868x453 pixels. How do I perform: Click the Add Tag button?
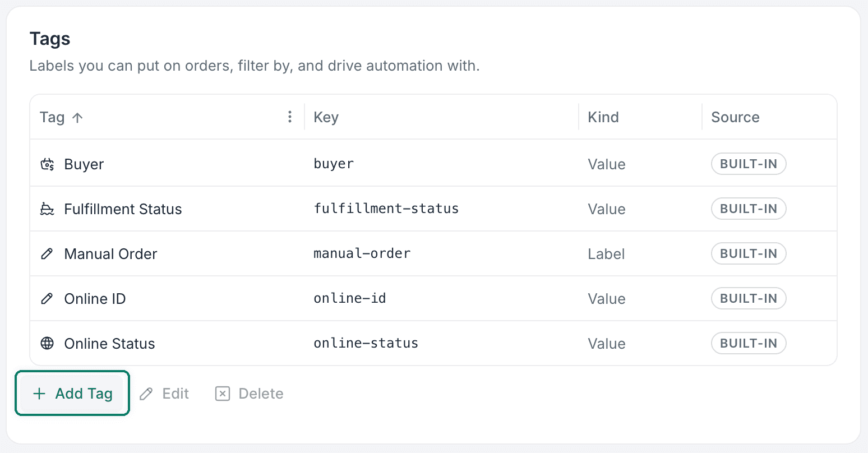(72, 394)
